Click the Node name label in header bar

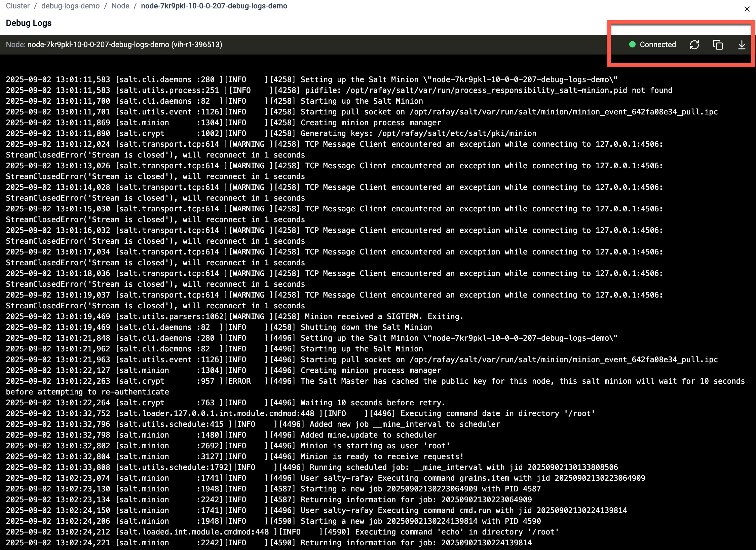114,44
